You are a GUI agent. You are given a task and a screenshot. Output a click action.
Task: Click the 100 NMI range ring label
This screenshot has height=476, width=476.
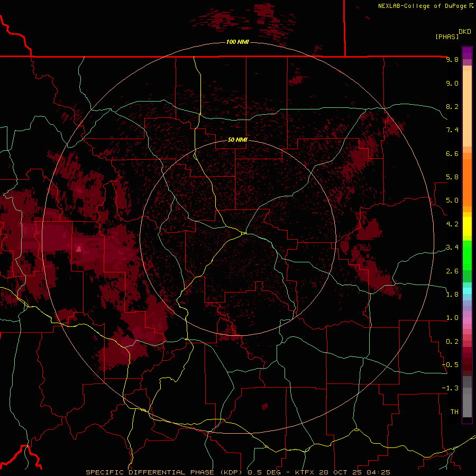[x=237, y=42]
